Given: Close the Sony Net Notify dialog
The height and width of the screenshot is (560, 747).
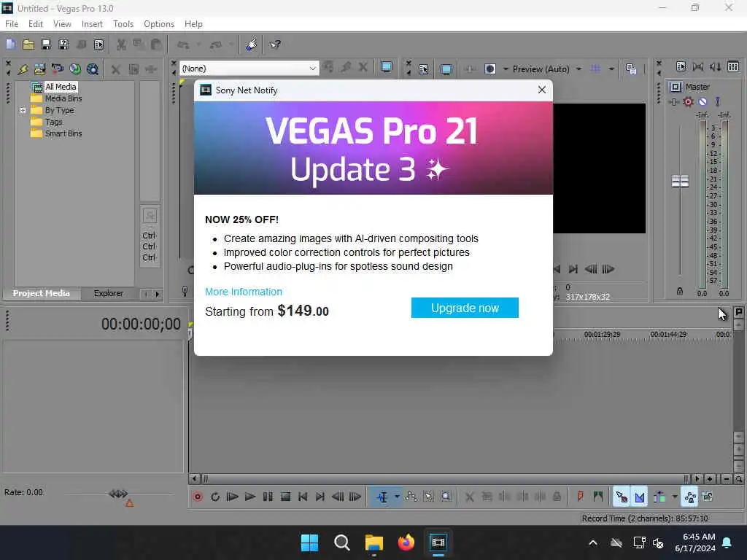Looking at the screenshot, I should [542, 90].
